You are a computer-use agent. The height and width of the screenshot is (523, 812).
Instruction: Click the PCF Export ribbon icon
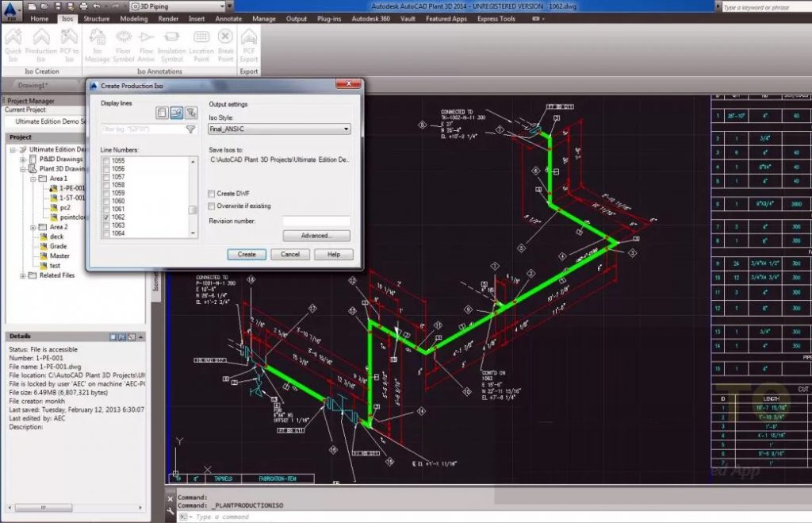[x=249, y=45]
